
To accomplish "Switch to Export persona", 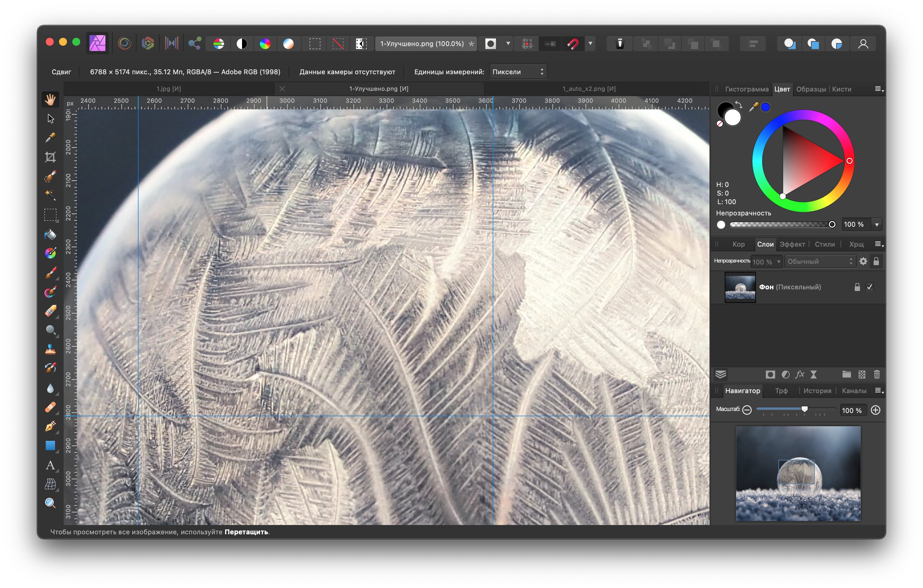I will pos(195,43).
